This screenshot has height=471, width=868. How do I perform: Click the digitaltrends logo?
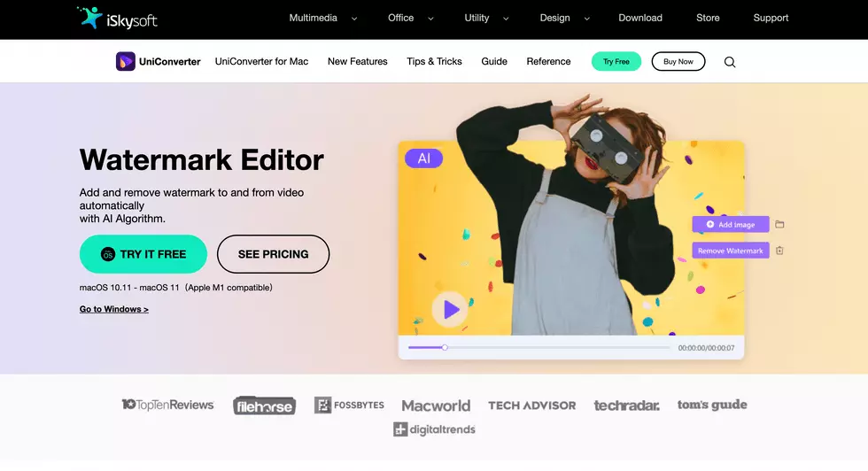(434, 429)
